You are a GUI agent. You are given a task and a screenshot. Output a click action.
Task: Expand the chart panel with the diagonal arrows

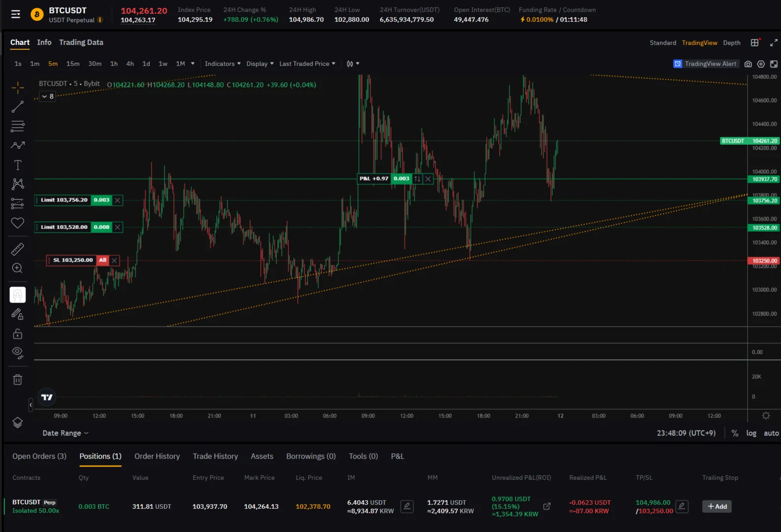click(774, 43)
